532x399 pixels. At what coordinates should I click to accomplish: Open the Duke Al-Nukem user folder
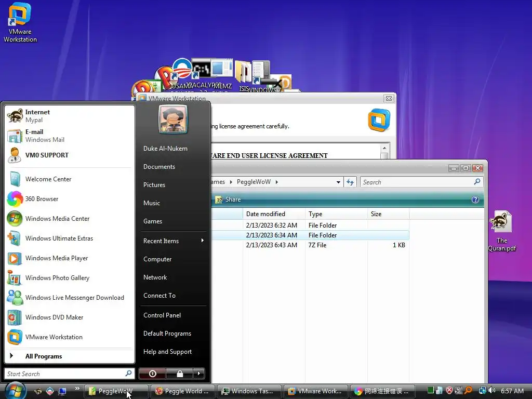[x=173, y=149]
